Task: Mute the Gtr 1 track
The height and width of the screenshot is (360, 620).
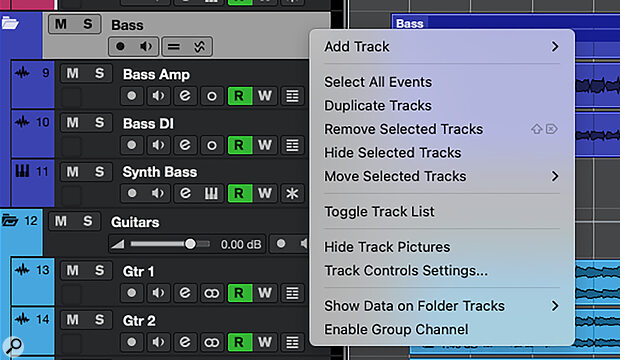Action: point(72,271)
